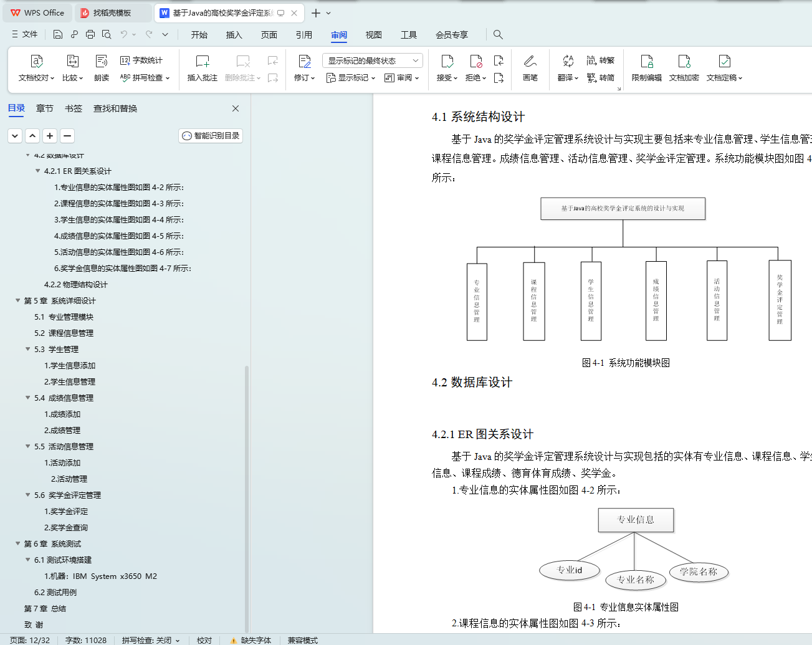Open the 显示标记 show markup dropdown

pos(351,78)
